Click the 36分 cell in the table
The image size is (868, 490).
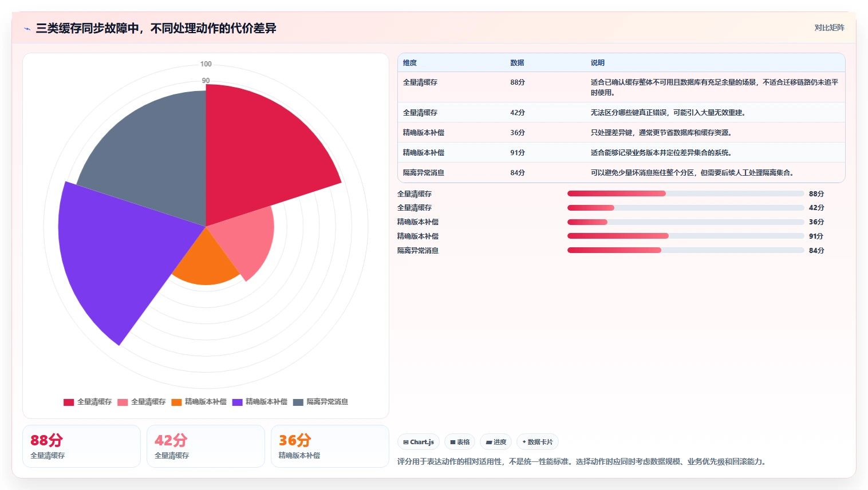click(518, 133)
